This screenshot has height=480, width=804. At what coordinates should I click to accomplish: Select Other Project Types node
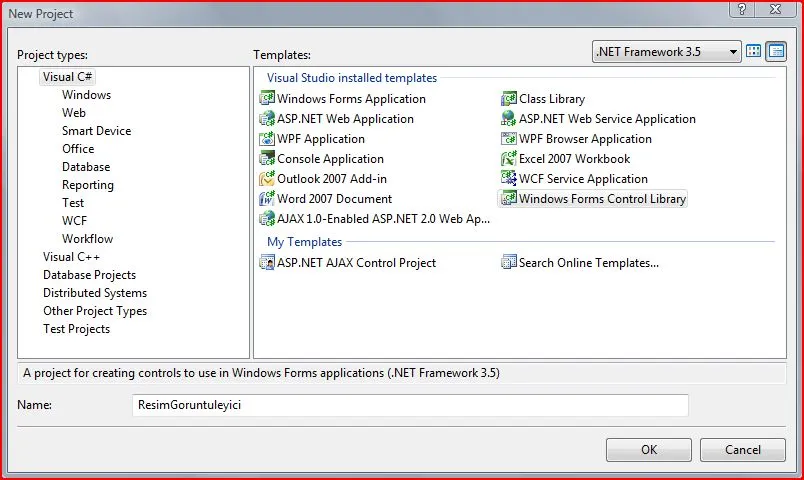point(95,311)
